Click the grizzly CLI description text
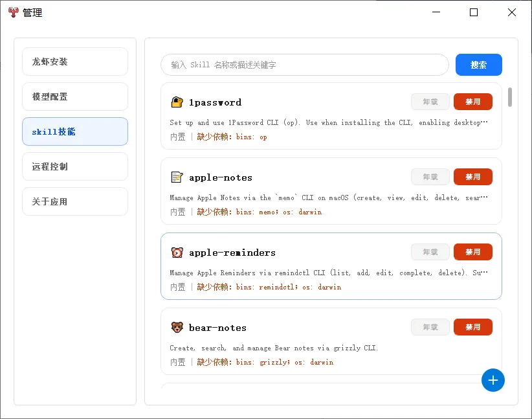 coord(274,348)
